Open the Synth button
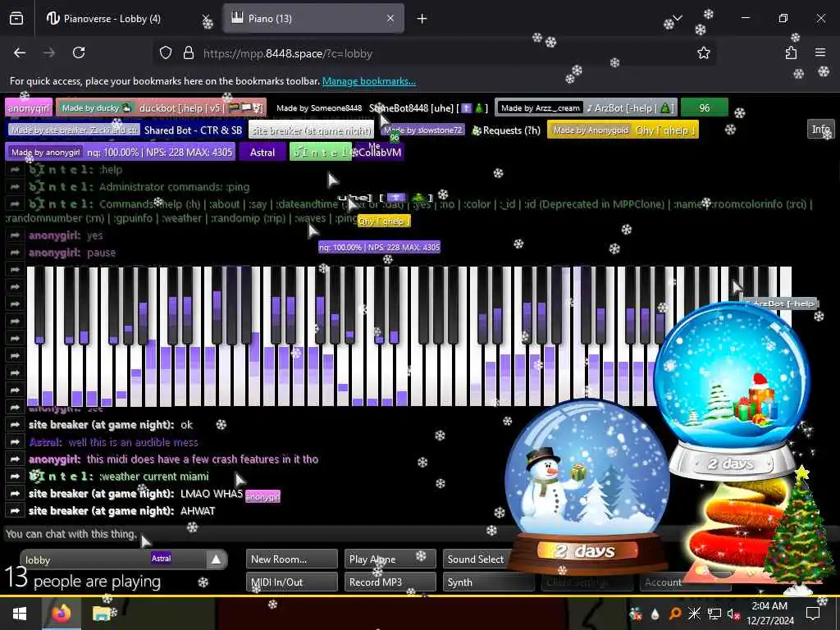The width and height of the screenshot is (840, 630). point(489,582)
